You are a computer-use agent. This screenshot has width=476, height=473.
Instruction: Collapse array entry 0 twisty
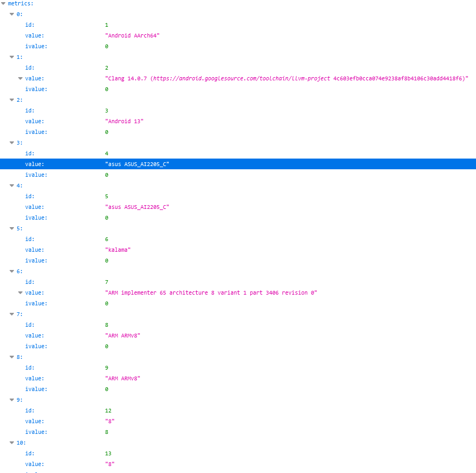12,14
